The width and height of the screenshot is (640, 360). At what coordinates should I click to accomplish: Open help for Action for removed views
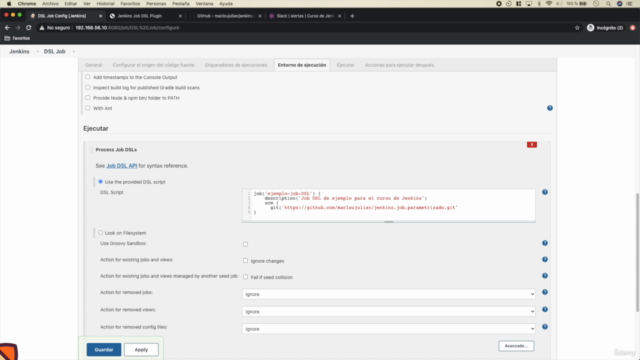click(x=545, y=309)
